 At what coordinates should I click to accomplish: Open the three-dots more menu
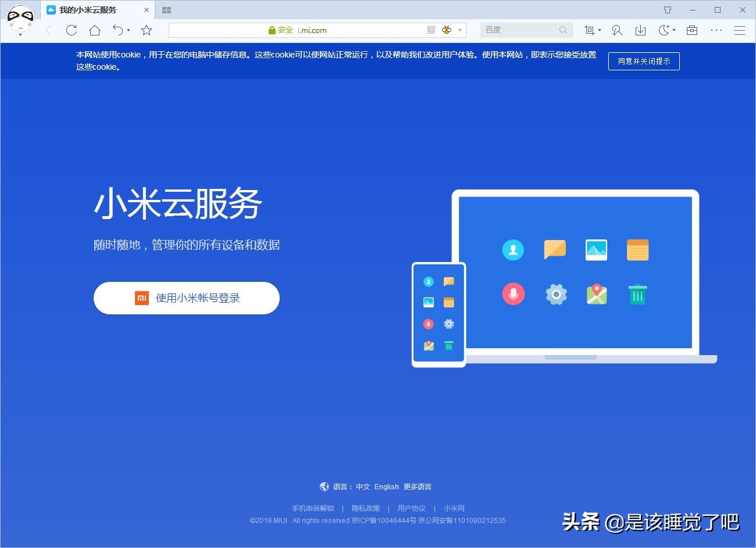point(716,30)
